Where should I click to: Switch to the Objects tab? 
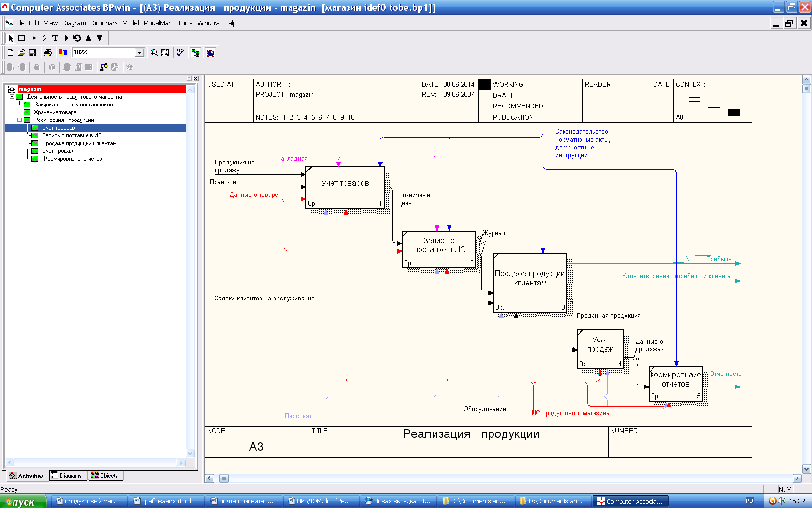pos(105,476)
